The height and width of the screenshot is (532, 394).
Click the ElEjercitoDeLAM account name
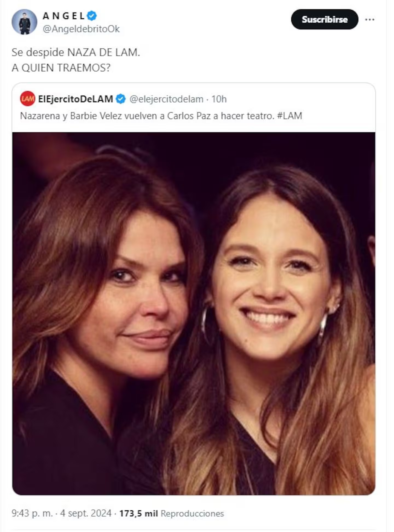76,99
